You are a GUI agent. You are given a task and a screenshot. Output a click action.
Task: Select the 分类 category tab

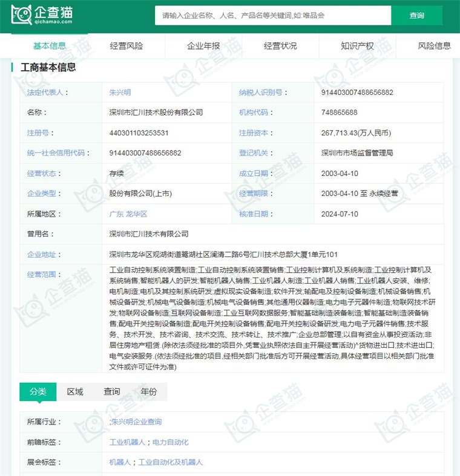tap(38, 392)
